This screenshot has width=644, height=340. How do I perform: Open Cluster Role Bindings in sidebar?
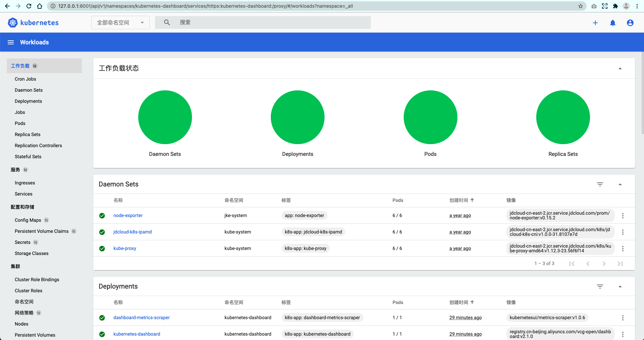tap(37, 280)
